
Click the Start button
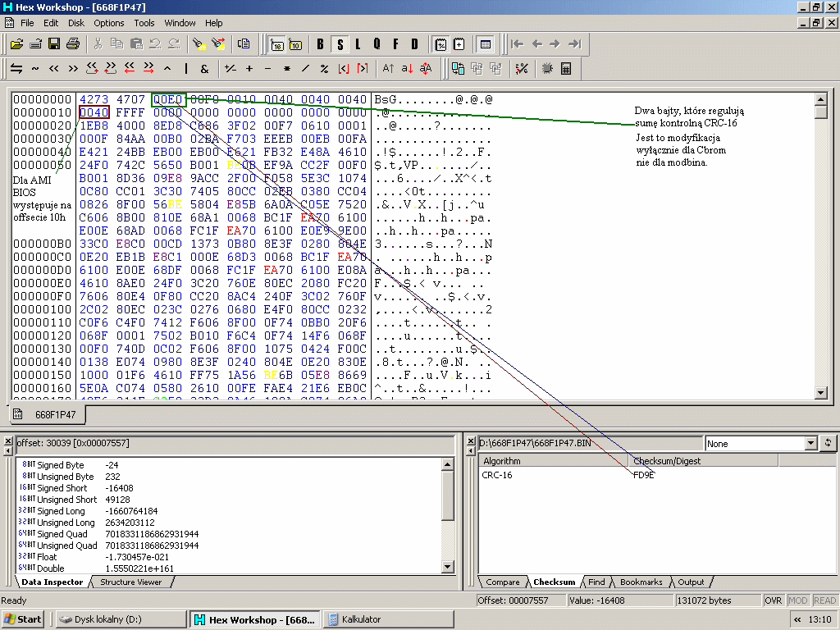(x=23, y=619)
